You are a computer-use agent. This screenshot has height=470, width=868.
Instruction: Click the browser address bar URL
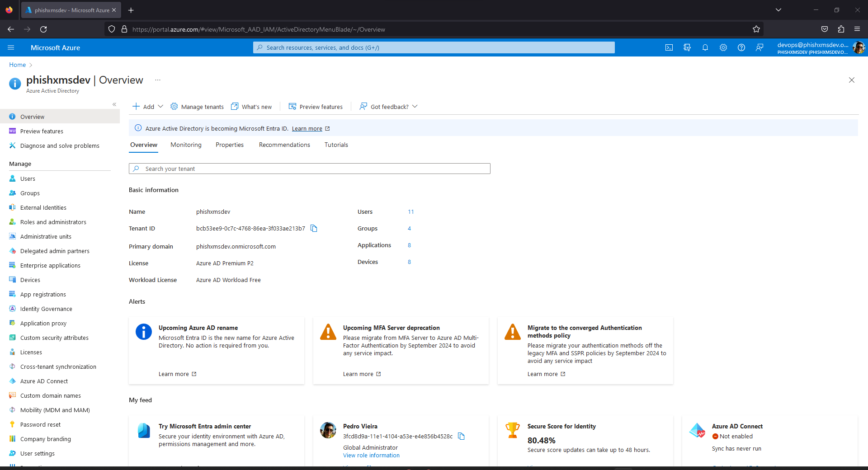[x=259, y=29]
